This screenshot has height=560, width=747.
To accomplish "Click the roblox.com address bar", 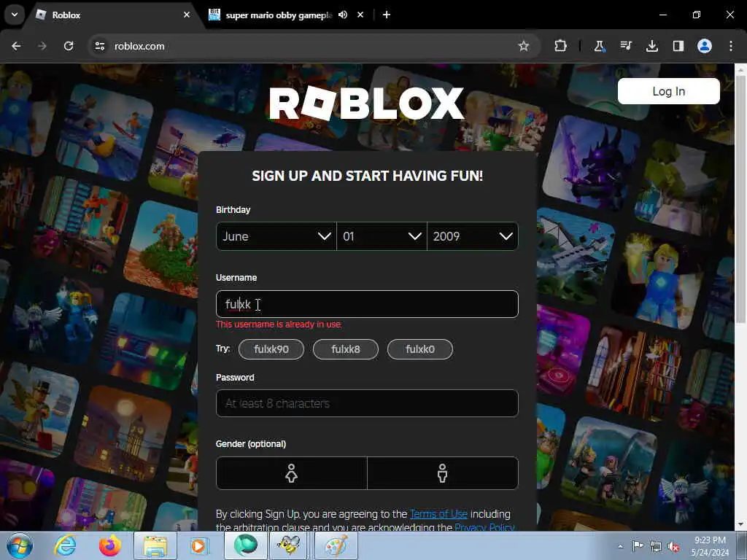I will [314, 46].
